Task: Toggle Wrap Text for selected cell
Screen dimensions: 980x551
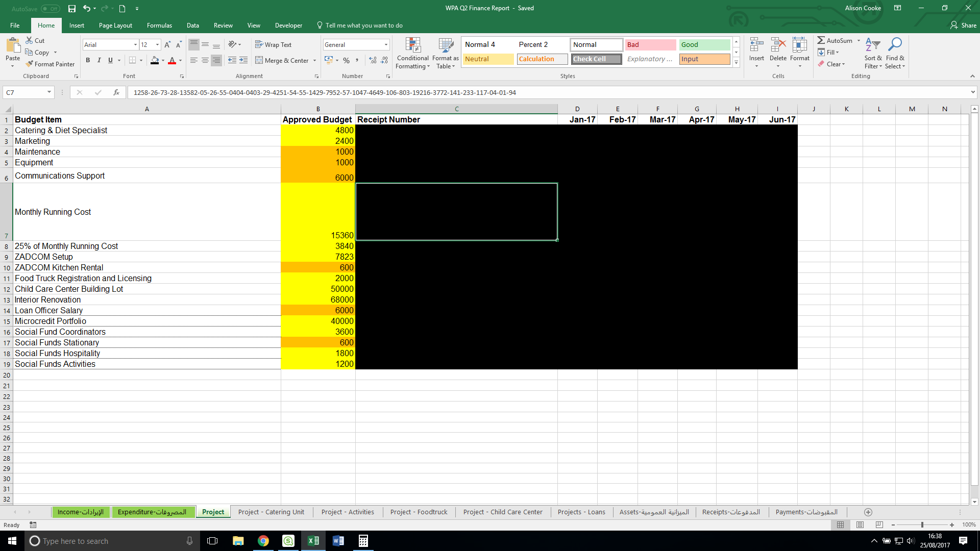Action: (x=273, y=45)
